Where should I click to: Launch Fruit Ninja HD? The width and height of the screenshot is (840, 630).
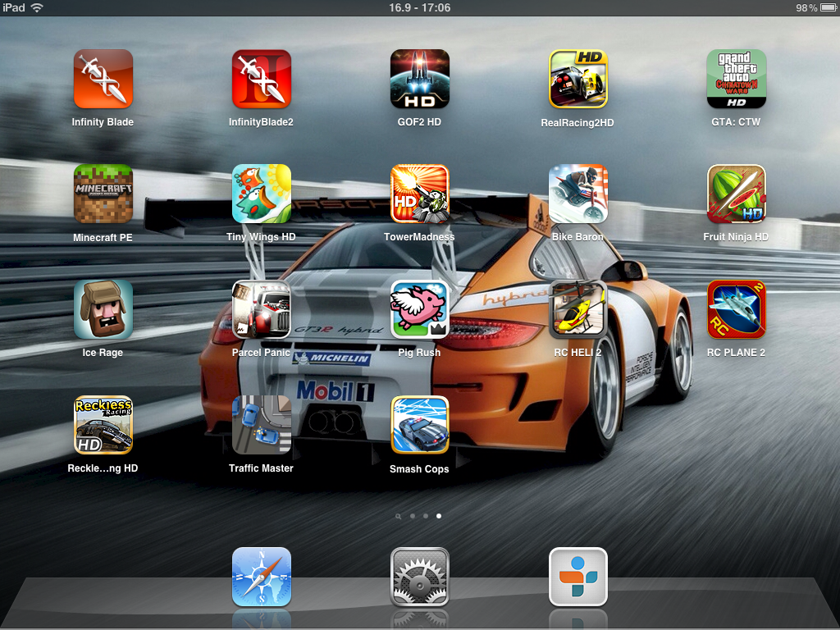737,194
